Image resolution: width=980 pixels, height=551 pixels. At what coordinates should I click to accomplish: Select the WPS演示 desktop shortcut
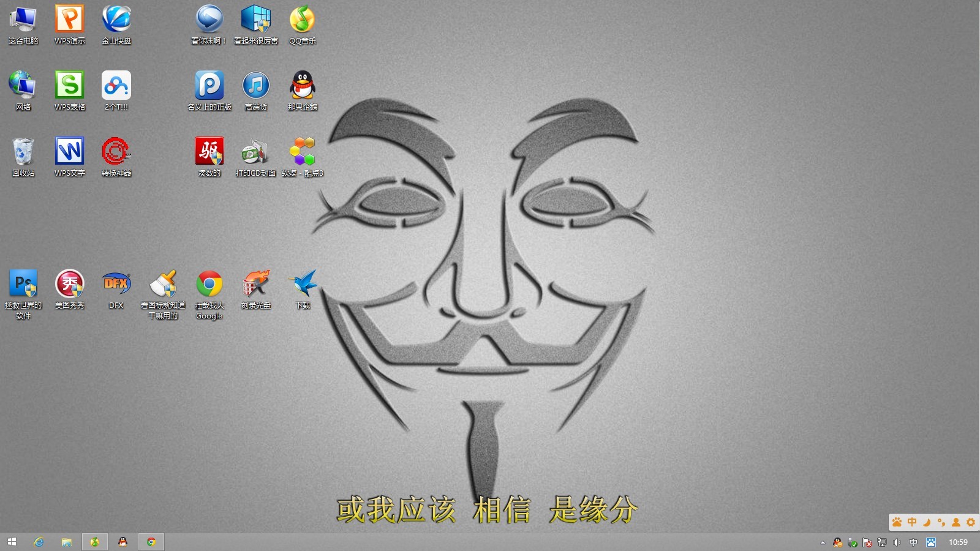pos(70,24)
